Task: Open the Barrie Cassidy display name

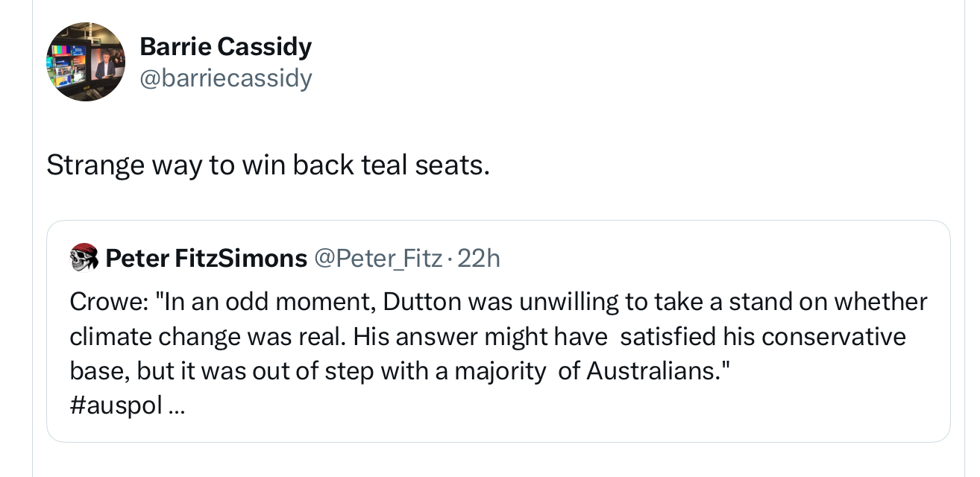Action: pyautogui.click(x=225, y=47)
